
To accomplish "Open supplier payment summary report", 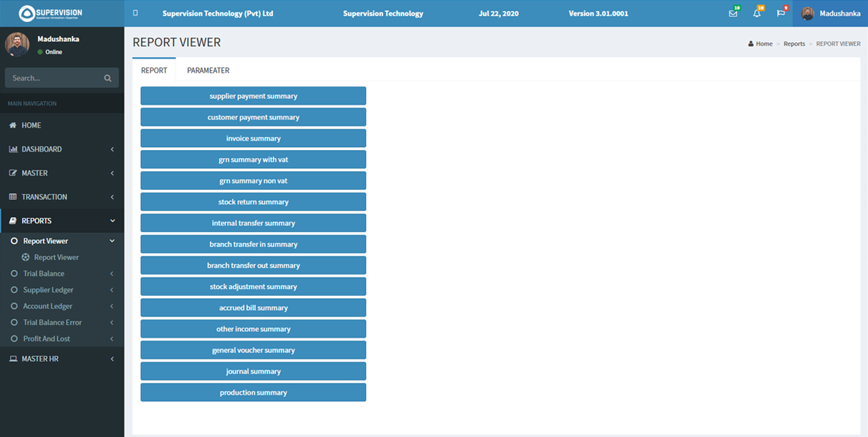I will [253, 96].
